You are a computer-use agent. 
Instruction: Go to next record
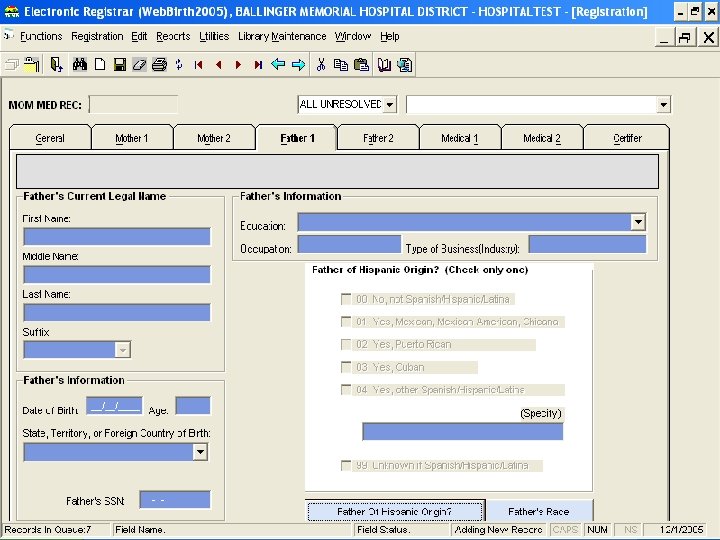[x=238, y=65]
